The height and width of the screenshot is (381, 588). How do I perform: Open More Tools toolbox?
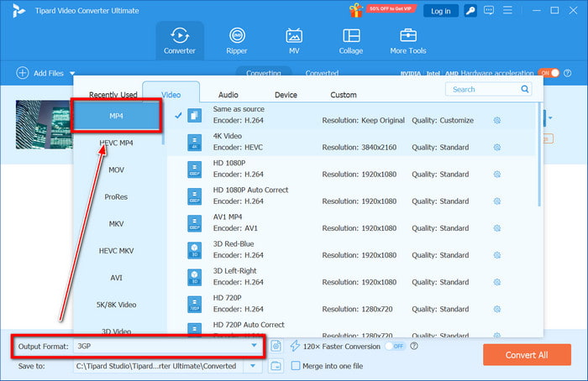coord(408,41)
